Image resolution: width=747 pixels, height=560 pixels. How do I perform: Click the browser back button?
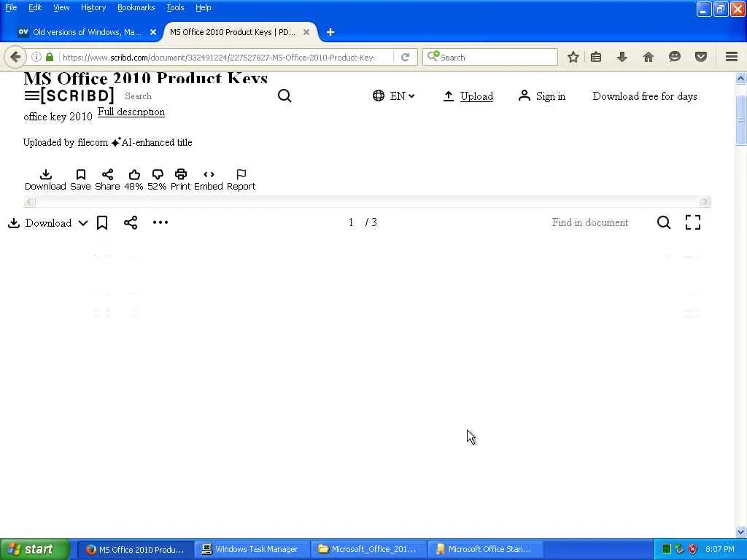point(15,57)
